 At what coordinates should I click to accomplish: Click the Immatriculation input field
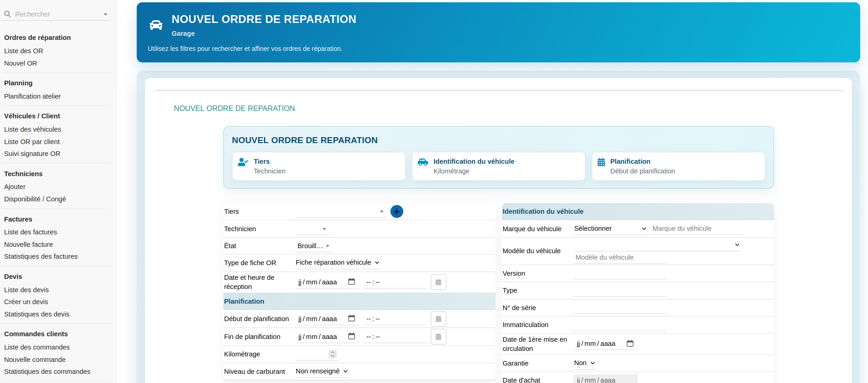619,325
